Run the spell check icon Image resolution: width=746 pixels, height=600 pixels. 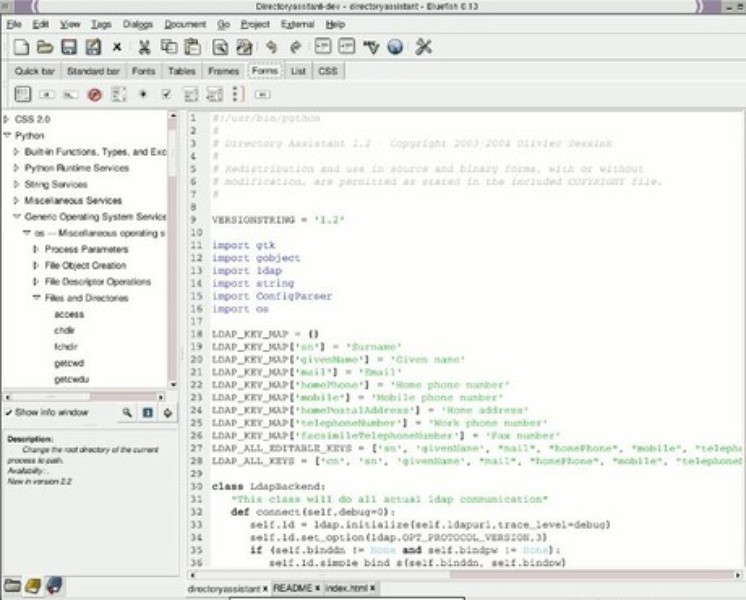point(371,47)
